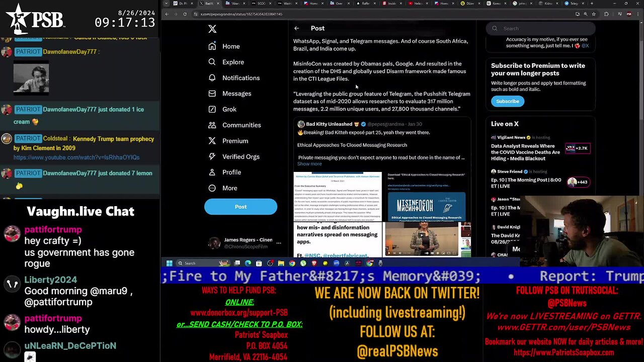Click the Bad Kitty Unleashed quoted author name
Image resolution: width=644 pixels, height=362 pixels.
(329, 124)
